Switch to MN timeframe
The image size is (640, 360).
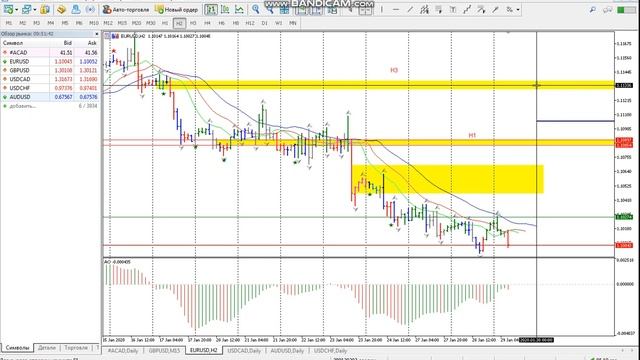point(293,23)
